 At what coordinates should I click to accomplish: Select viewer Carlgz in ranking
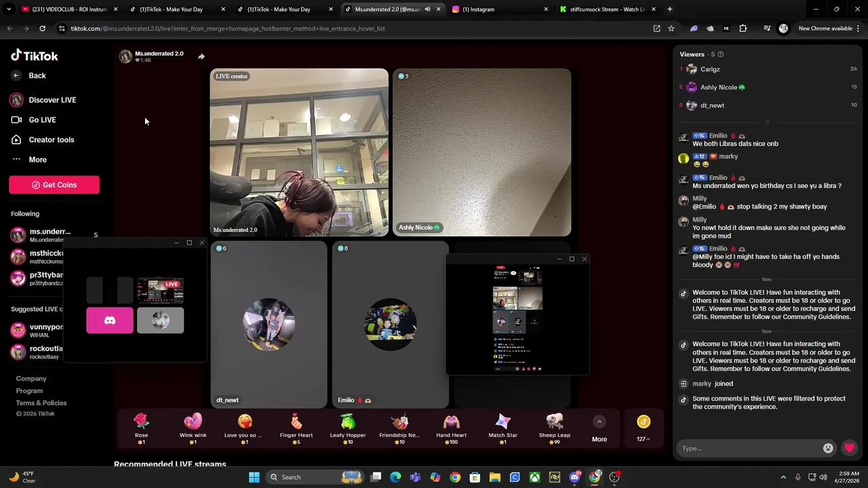(768, 69)
